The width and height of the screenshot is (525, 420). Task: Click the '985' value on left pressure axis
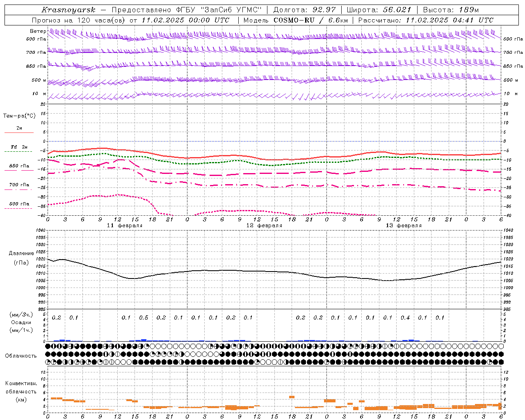[x=41, y=309]
